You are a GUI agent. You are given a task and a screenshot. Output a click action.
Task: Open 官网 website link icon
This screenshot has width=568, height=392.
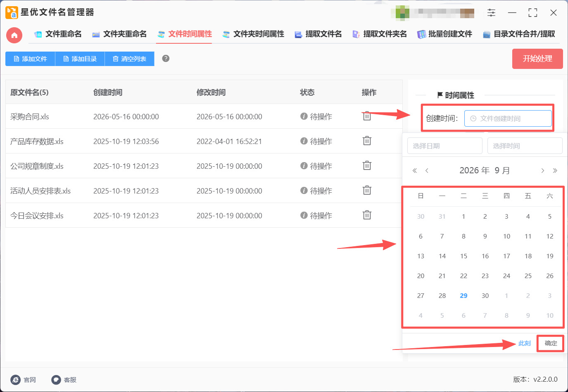[23, 380]
